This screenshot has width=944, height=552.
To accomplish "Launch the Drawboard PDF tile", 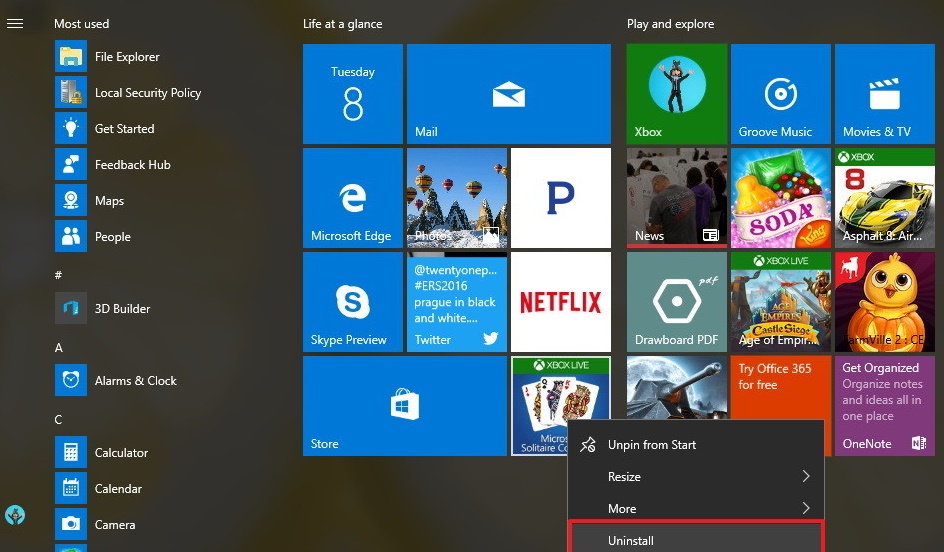I will click(677, 302).
